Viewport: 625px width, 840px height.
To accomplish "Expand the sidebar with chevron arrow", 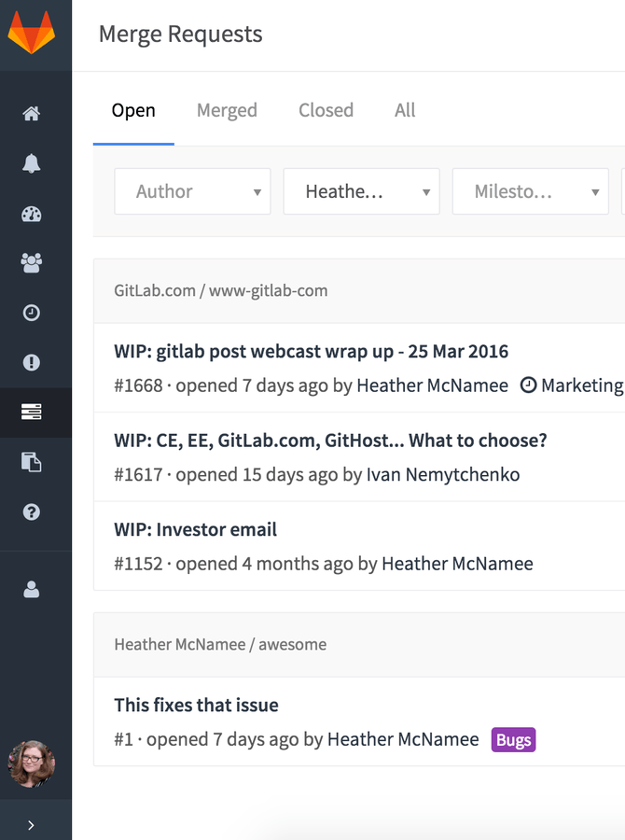I will (31, 825).
